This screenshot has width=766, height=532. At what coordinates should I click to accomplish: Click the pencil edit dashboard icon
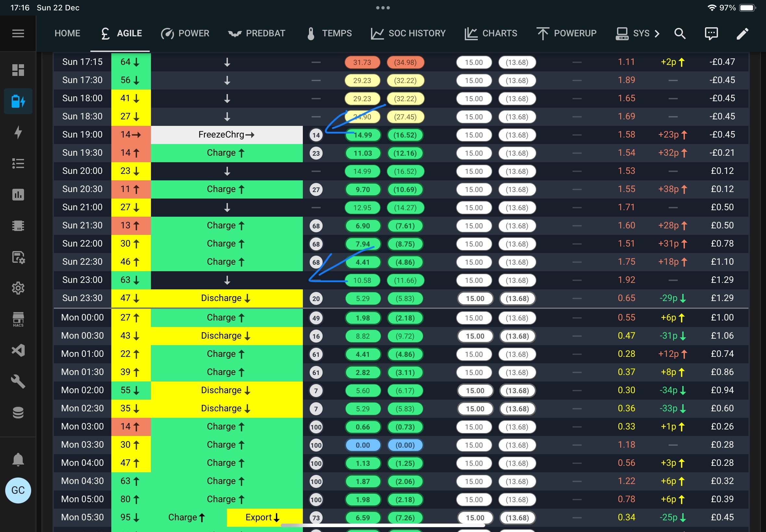pos(742,33)
